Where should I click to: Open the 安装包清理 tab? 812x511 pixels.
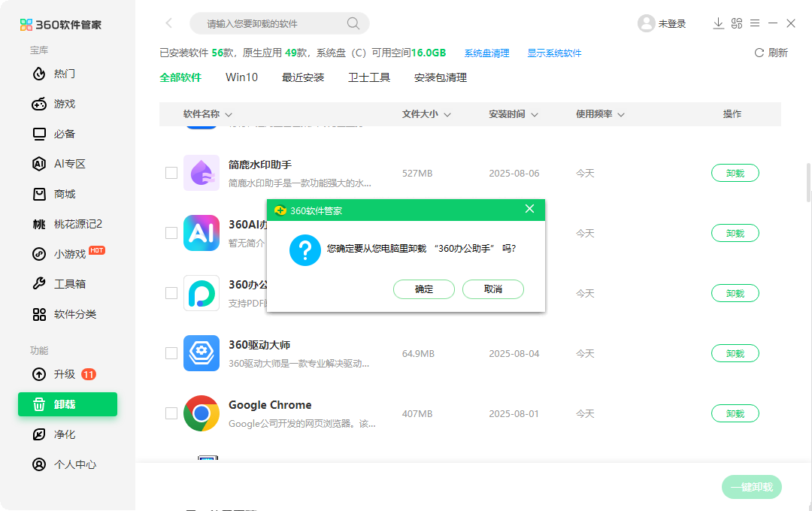click(x=440, y=77)
